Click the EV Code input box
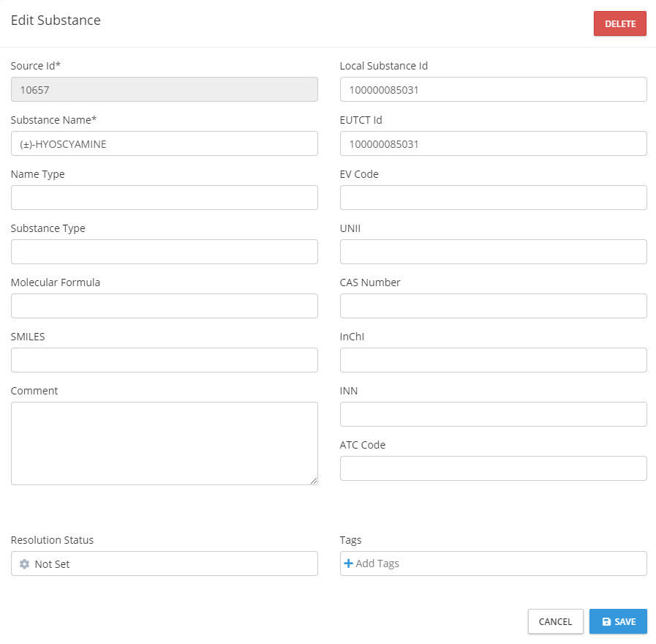Image resolution: width=656 pixels, height=644 pixels. pyautogui.click(x=493, y=198)
